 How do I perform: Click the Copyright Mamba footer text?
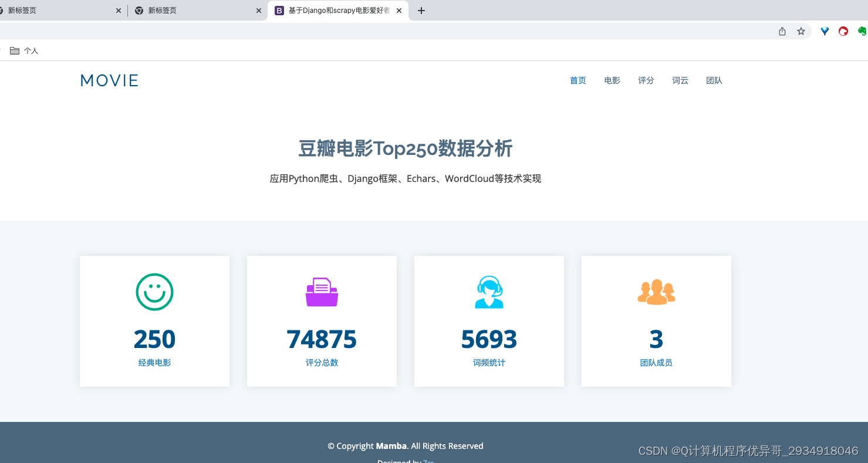[406, 446]
